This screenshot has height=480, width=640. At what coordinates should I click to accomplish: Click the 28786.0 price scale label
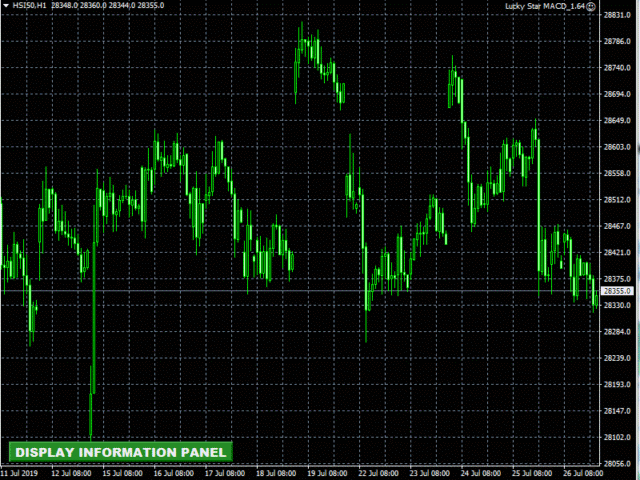(617, 41)
